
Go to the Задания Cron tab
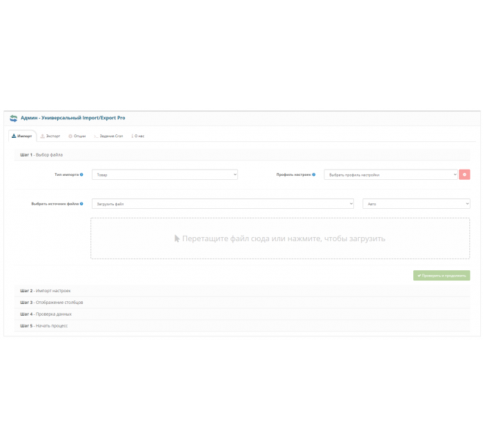coord(108,136)
